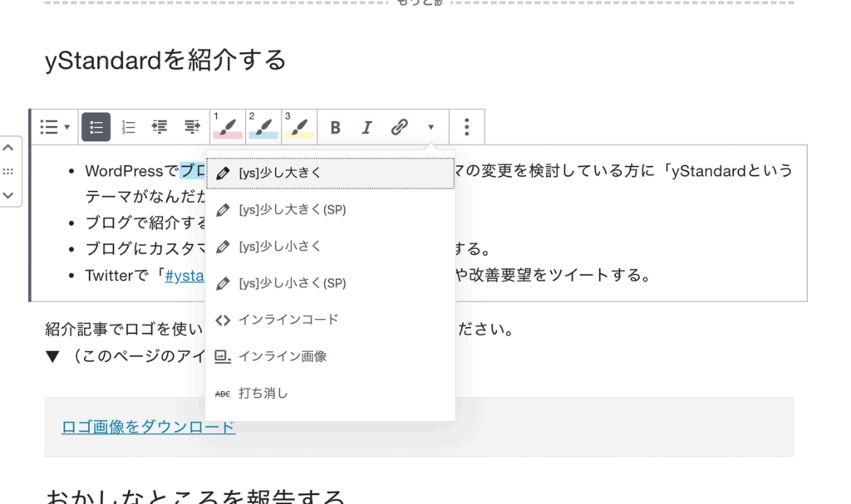This screenshot has height=504, width=851.
Task: Apply the blue marker highlight 2
Action: tap(263, 127)
